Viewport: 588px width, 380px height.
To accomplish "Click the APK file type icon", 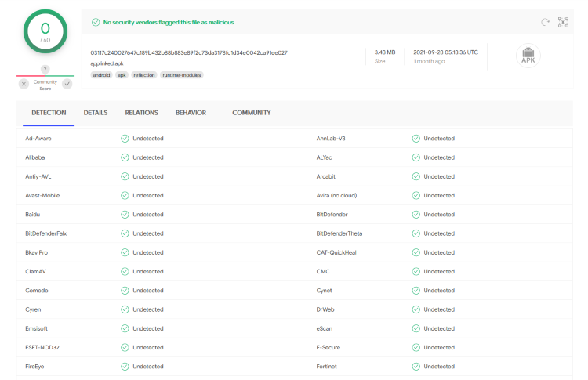I will click(x=528, y=56).
